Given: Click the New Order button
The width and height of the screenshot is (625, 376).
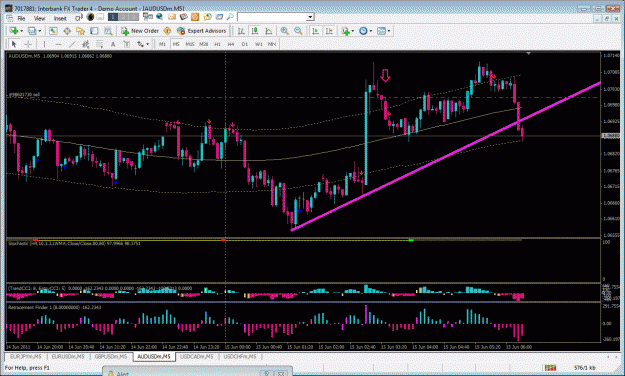Looking at the screenshot, I should (140, 31).
